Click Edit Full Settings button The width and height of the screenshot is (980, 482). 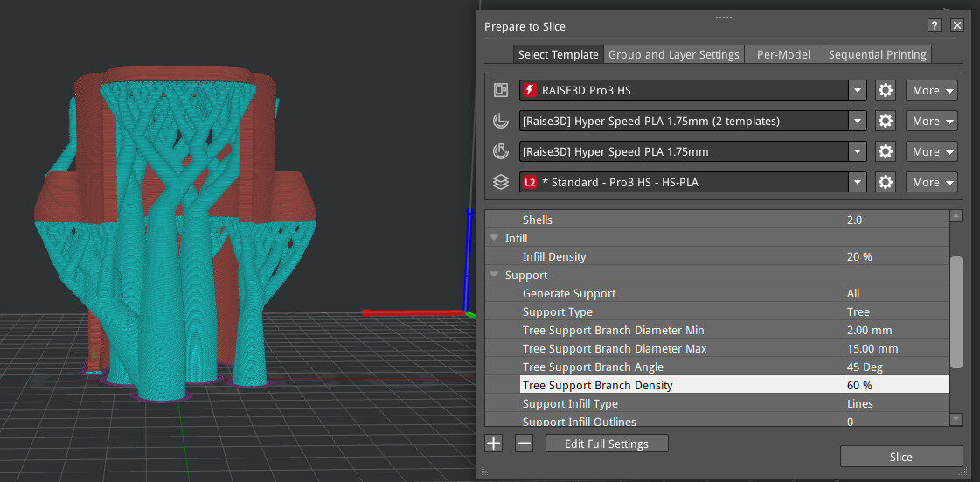(x=607, y=444)
